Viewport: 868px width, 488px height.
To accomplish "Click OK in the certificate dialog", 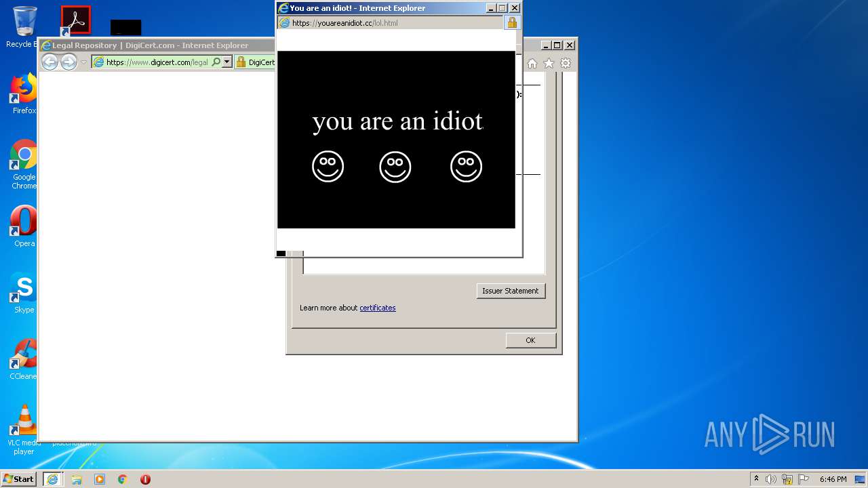I will coord(530,340).
